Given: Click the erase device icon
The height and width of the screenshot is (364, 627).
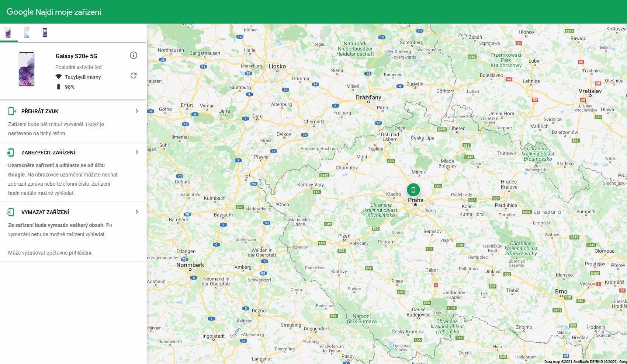Looking at the screenshot, I should coord(10,212).
